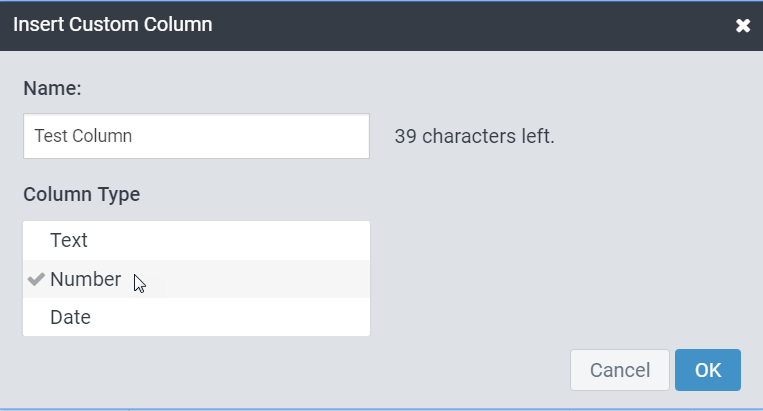The image size is (763, 411).
Task: Click empty dark title bar area
Action: coord(450,25)
